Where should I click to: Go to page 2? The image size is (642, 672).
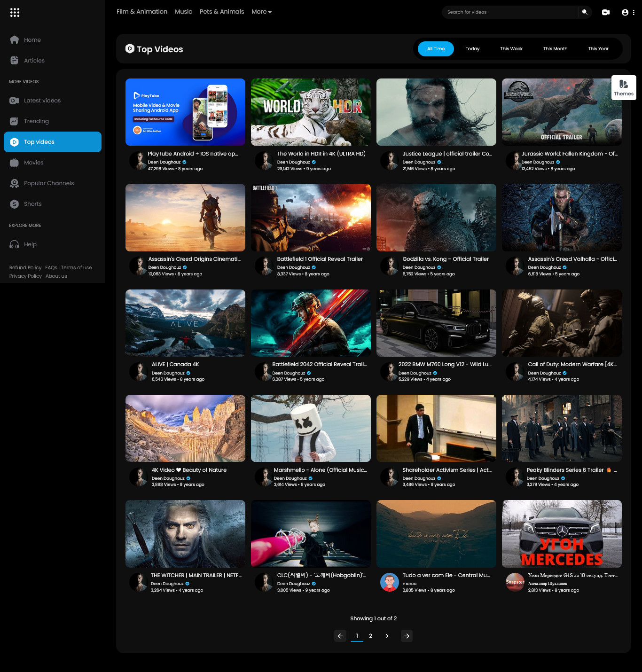[370, 636]
